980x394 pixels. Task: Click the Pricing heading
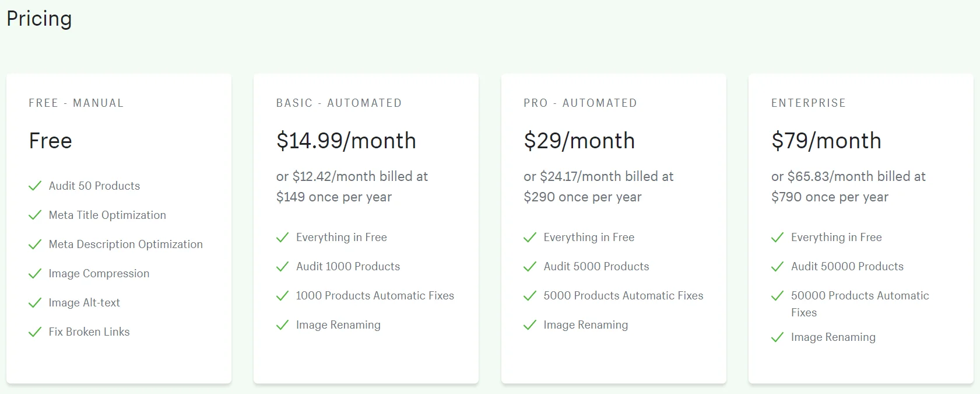coord(39,19)
